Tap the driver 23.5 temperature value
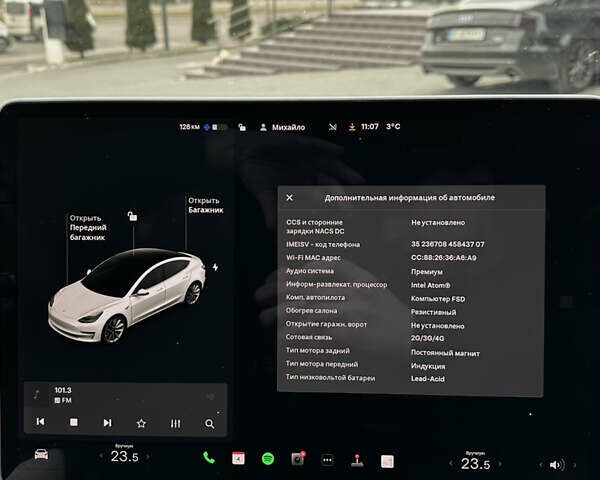This screenshot has height=480, width=600. [x=124, y=456]
